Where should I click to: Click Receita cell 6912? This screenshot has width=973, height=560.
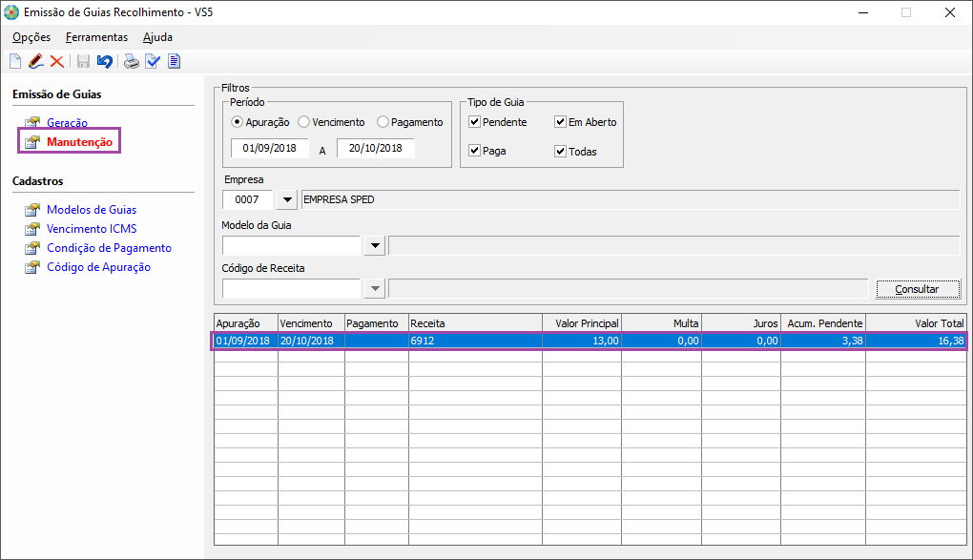click(x=475, y=341)
